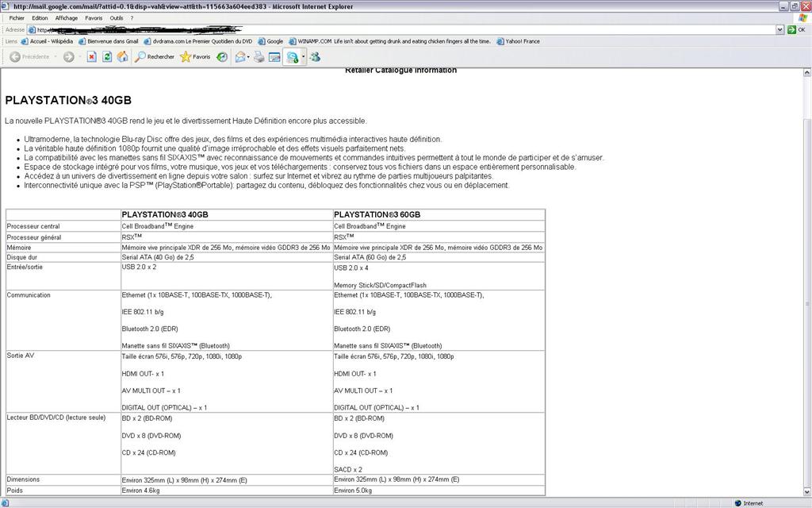Click the Disque dur row label
The image size is (812, 508).
(21, 257)
